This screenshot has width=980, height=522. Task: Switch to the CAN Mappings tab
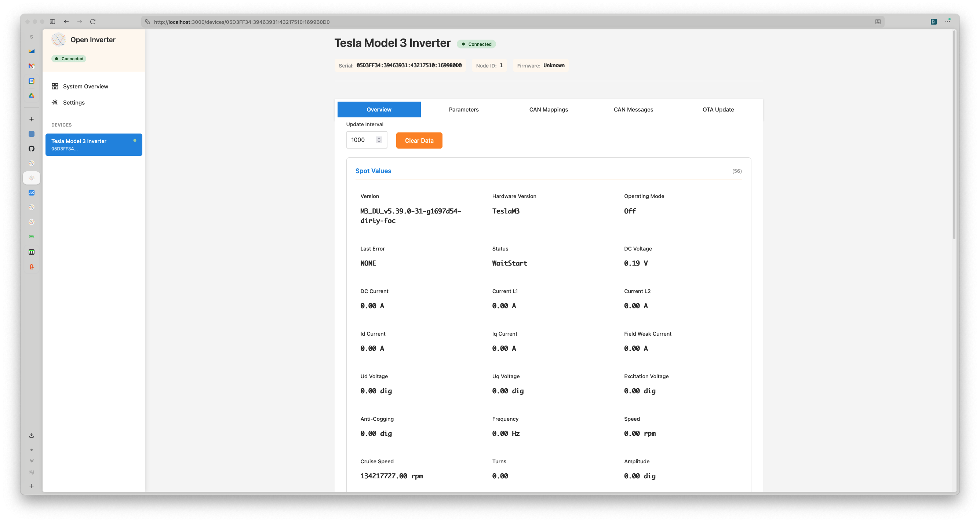(548, 110)
